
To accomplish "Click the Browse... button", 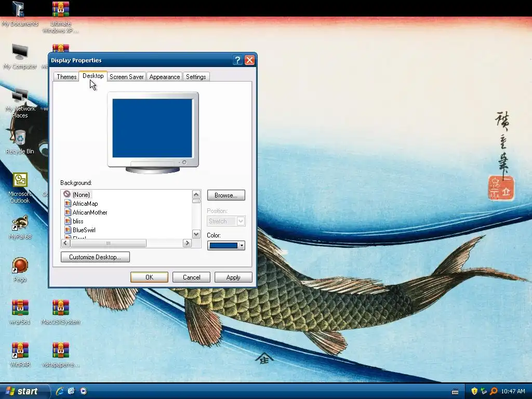I will (x=226, y=195).
